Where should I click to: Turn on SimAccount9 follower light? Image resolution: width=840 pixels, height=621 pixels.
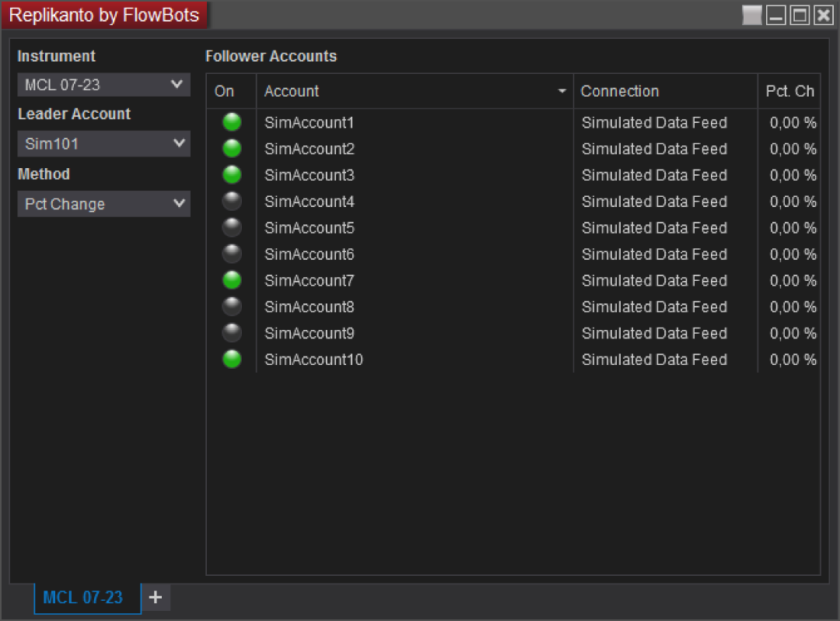[x=232, y=333]
